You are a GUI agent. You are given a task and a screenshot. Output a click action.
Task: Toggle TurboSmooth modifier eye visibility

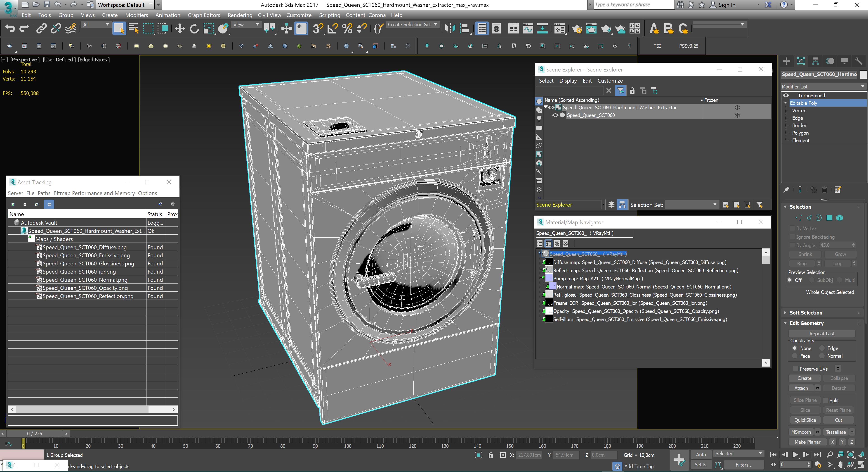[x=786, y=95]
